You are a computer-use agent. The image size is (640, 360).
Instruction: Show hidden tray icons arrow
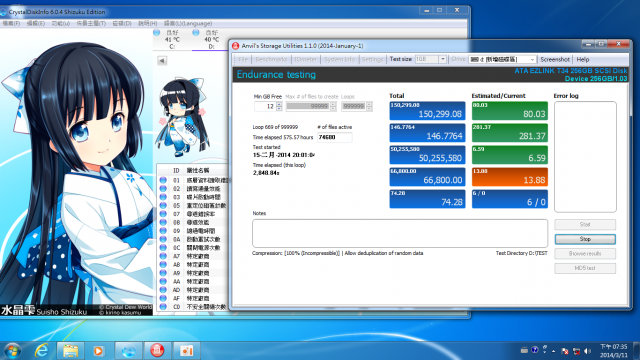pyautogui.click(x=553, y=351)
